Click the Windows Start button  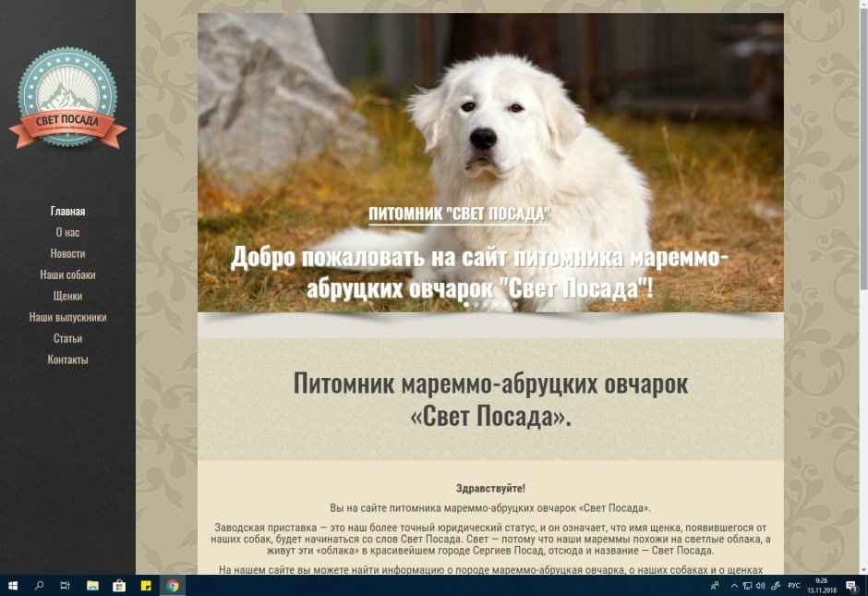coord(13,585)
